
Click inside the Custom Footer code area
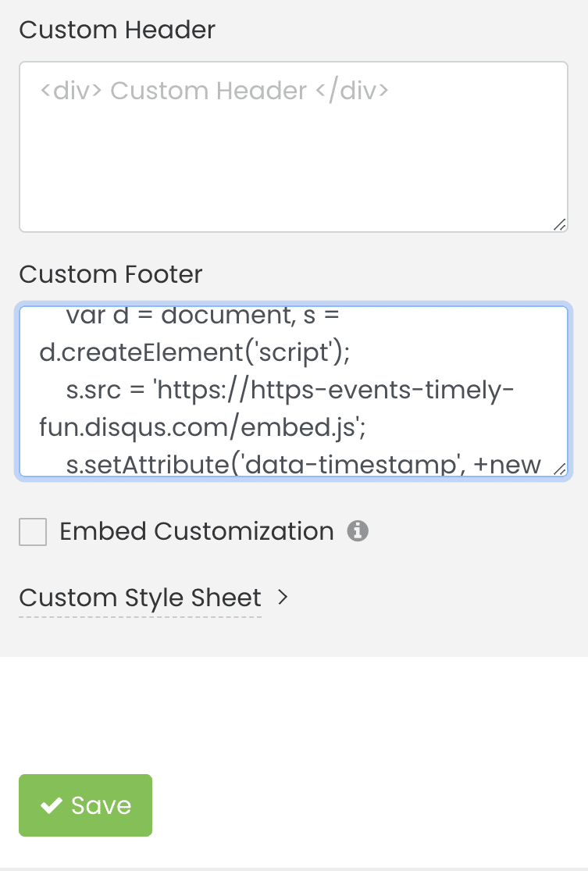click(293, 389)
